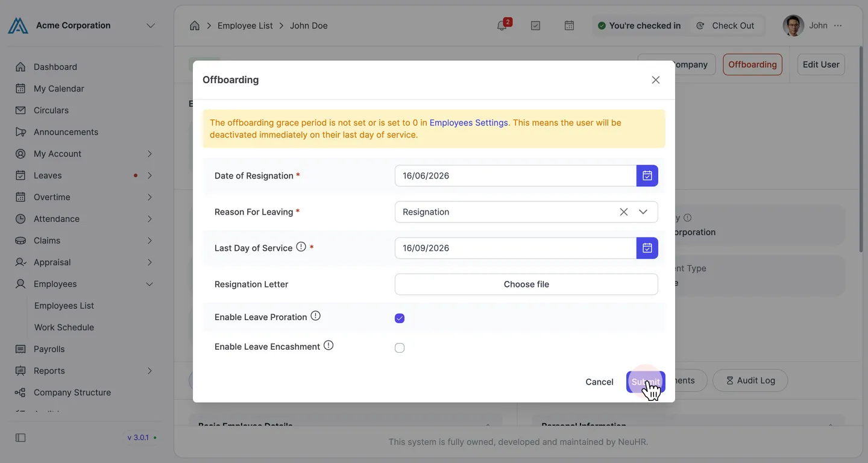Screen dimensions: 868x463
Task: Expand Leaves submenu chevron
Action: (149, 175)
